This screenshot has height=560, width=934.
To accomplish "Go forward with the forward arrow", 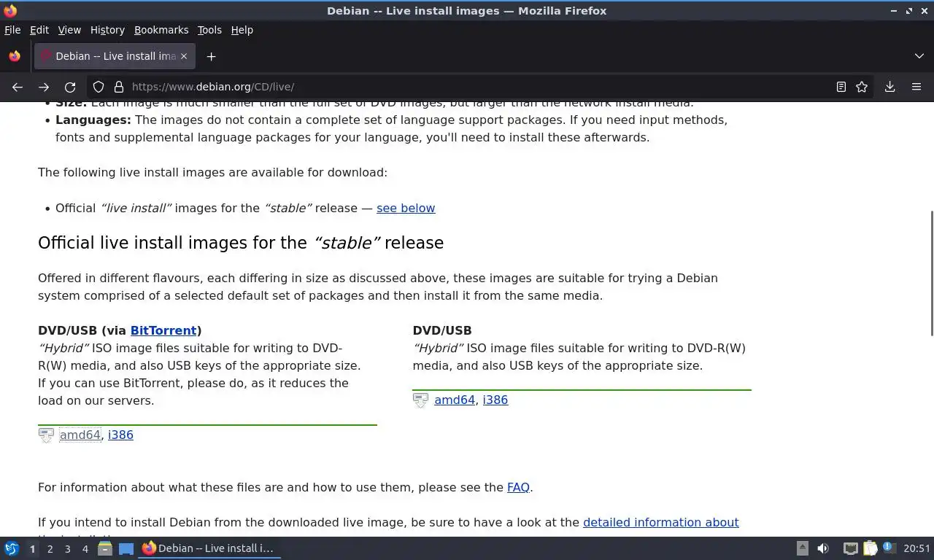I will pyautogui.click(x=44, y=87).
